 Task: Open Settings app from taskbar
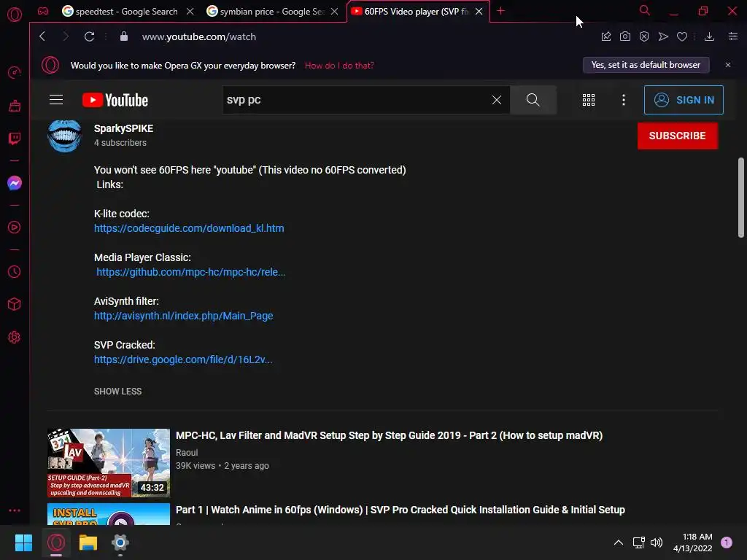[120, 542]
